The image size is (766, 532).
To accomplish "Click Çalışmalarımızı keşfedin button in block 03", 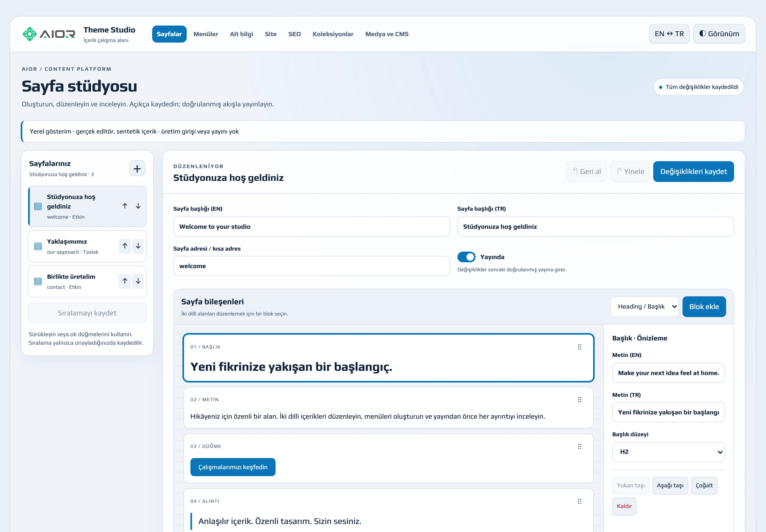I will pyautogui.click(x=233, y=467).
